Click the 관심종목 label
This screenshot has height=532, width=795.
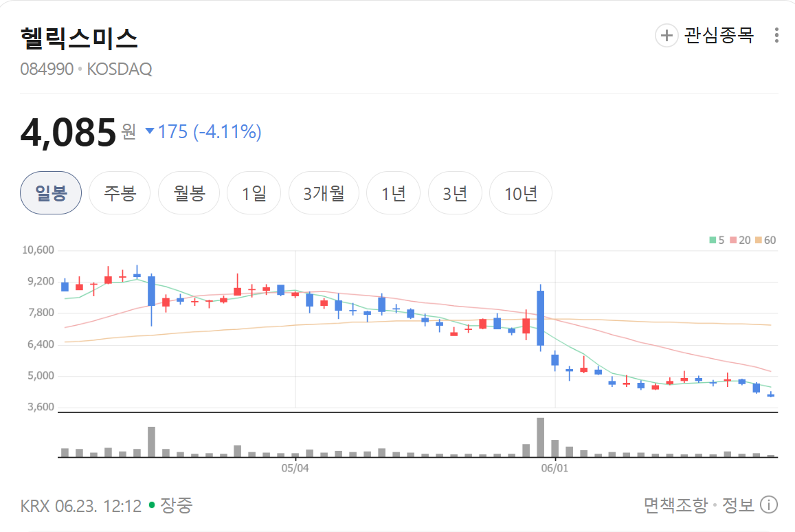pos(719,36)
